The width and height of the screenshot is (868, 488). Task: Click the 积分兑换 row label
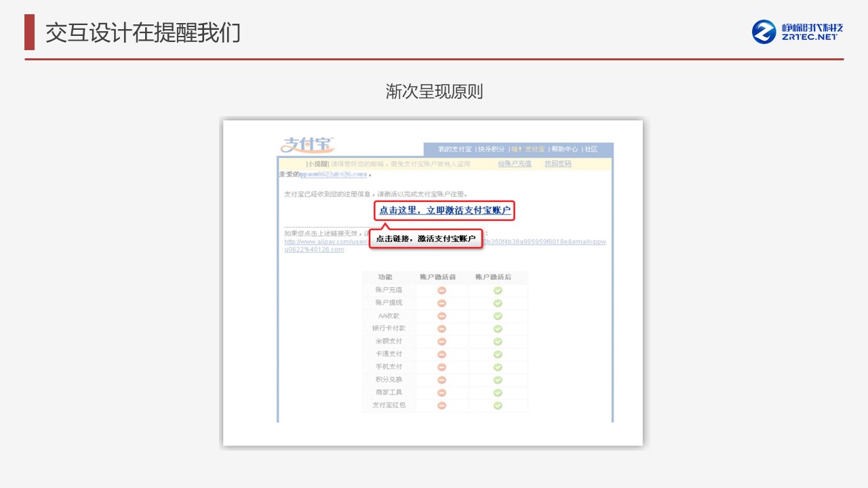coord(389,380)
